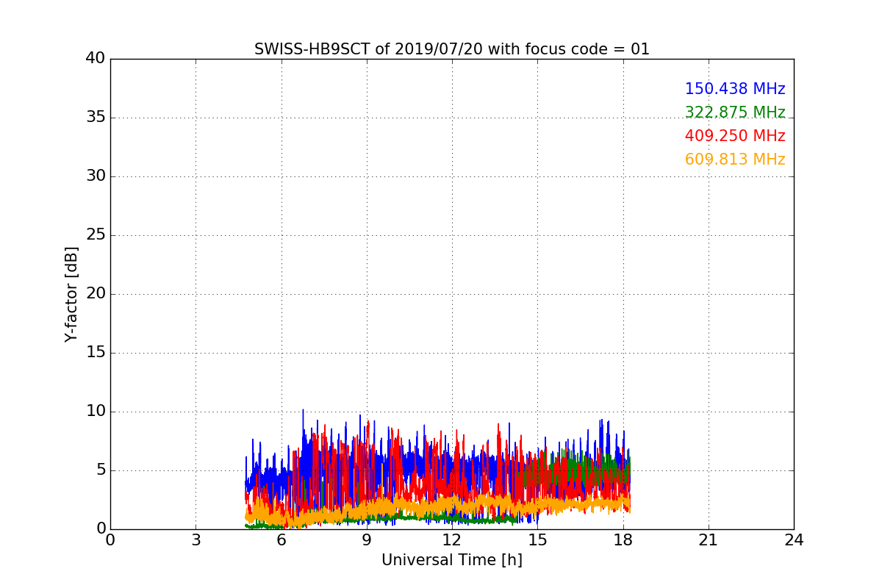Viewport: 882px width, 588px height.
Task: Click the x-axis tick label 18
Action: point(623,540)
